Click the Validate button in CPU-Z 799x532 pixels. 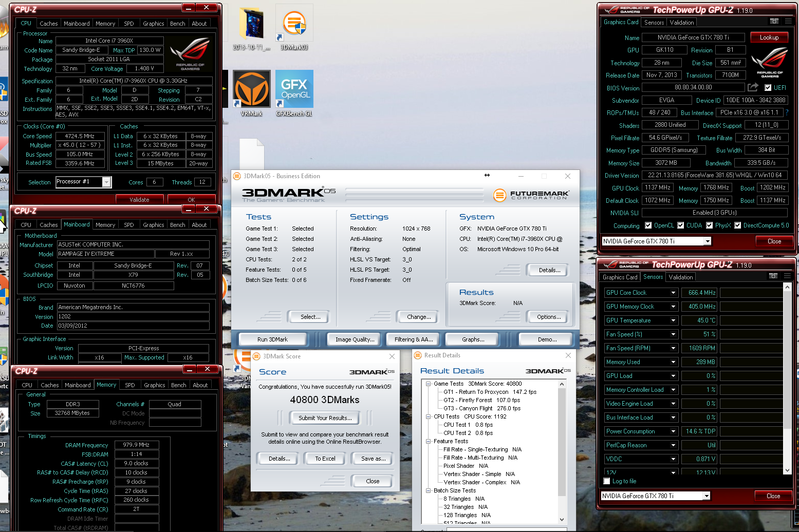[139, 200]
